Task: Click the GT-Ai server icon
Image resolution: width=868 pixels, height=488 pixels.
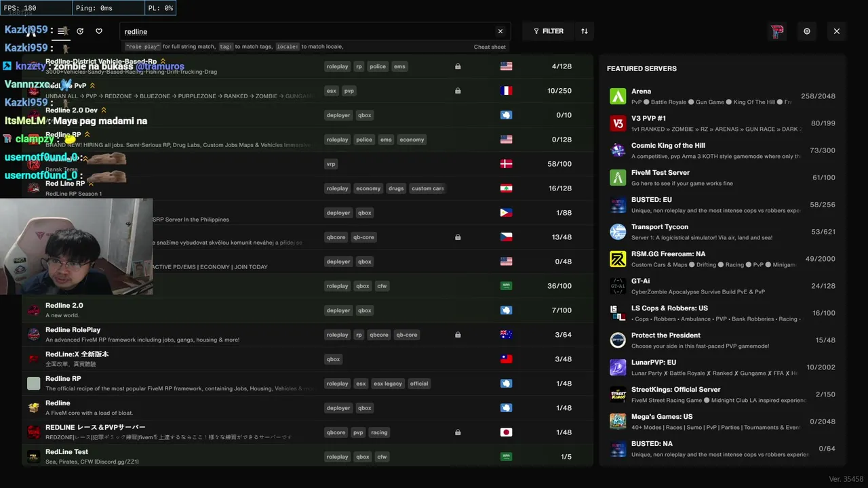Action: 618,286
